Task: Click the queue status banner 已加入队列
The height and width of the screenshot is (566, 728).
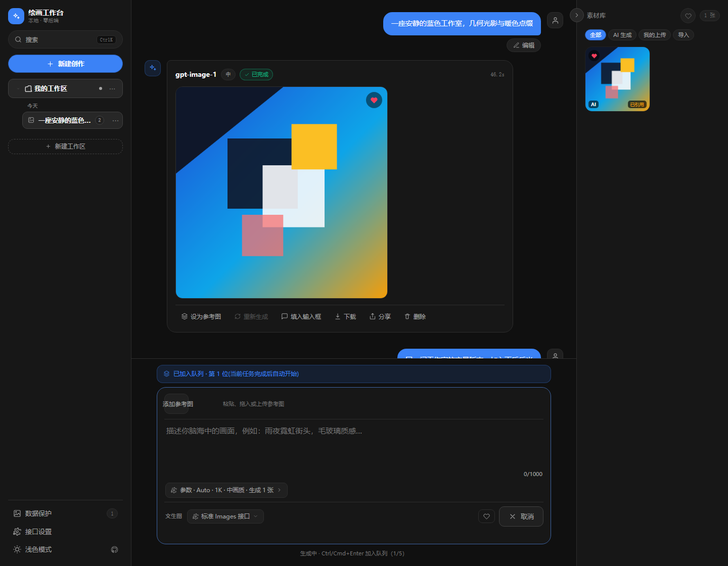Action: [x=354, y=374]
